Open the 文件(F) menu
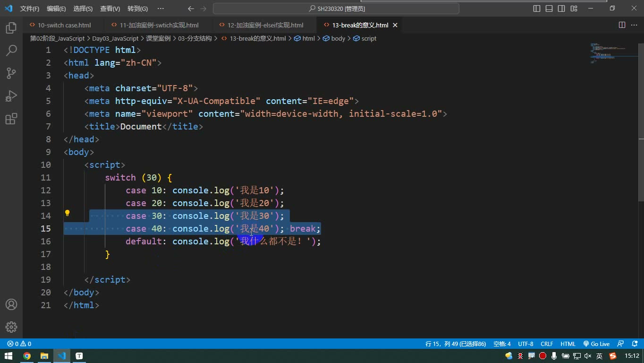This screenshot has height=363, width=644. 30,9
